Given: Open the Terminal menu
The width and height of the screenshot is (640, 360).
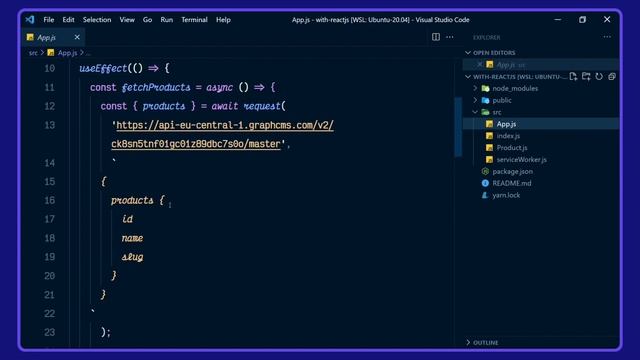Looking at the screenshot, I should click(x=194, y=20).
